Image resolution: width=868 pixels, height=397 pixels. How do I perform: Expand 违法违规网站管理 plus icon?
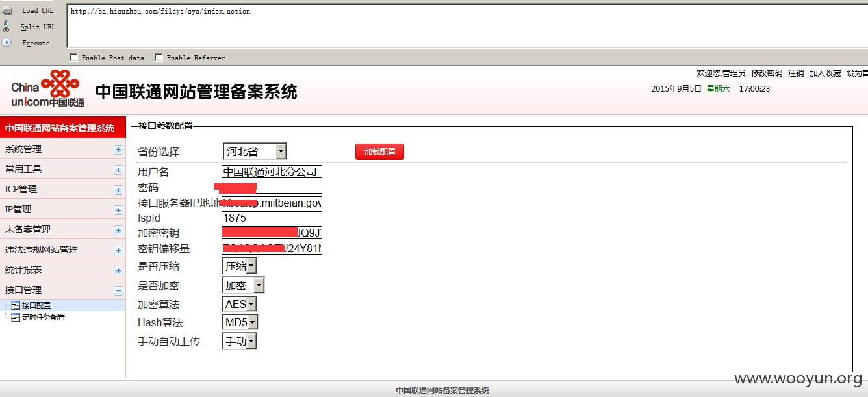pyautogui.click(x=118, y=250)
